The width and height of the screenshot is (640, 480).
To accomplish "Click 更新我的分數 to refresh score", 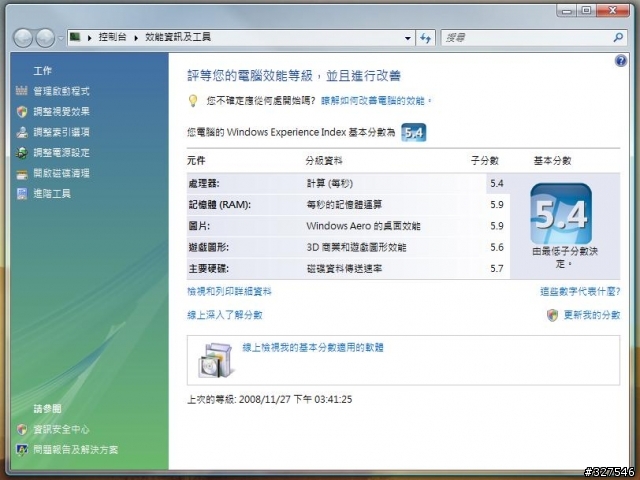I will coord(592,315).
